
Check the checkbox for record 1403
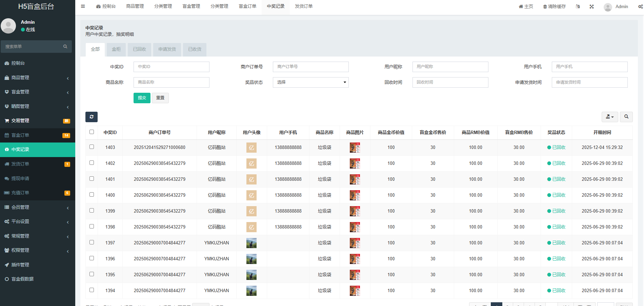(x=92, y=147)
